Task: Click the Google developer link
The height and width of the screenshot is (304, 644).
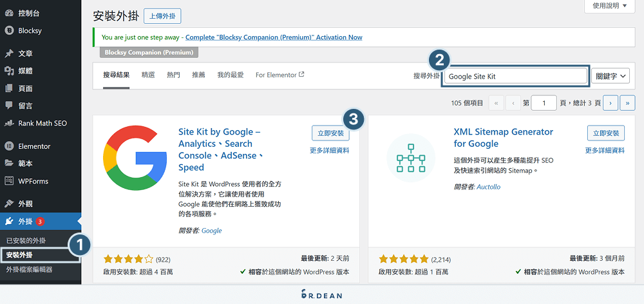Action: [x=211, y=231]
